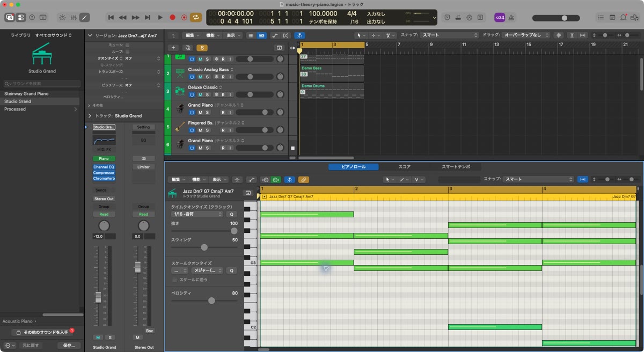The image size is (644, 352).
Task: Enable スケールに沿う checkbox
Action: pos(175,280)
